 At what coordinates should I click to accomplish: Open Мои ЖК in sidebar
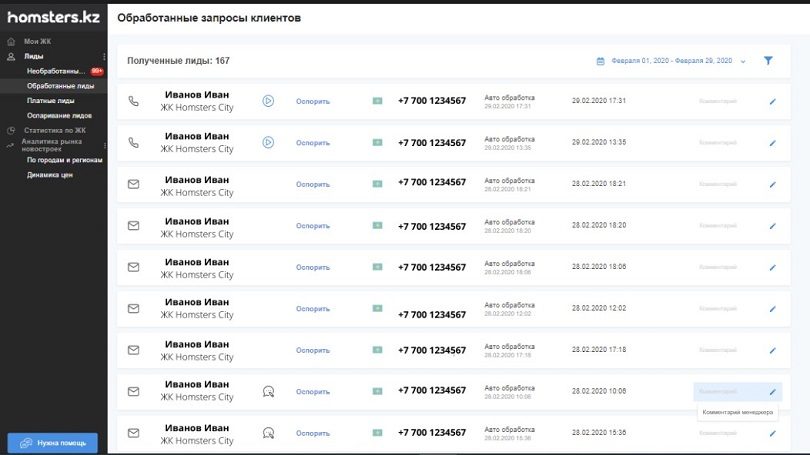point(37,41)
